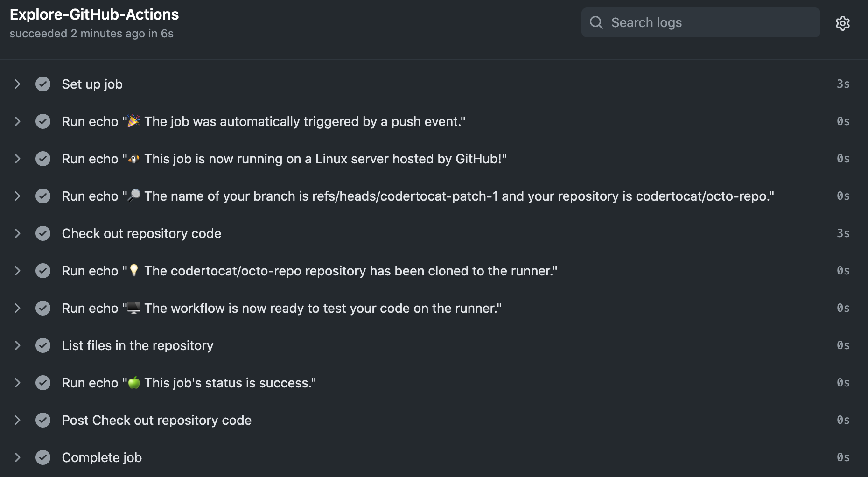Click into the Search logs field
The image size is (868, 477).
(700, 22)
